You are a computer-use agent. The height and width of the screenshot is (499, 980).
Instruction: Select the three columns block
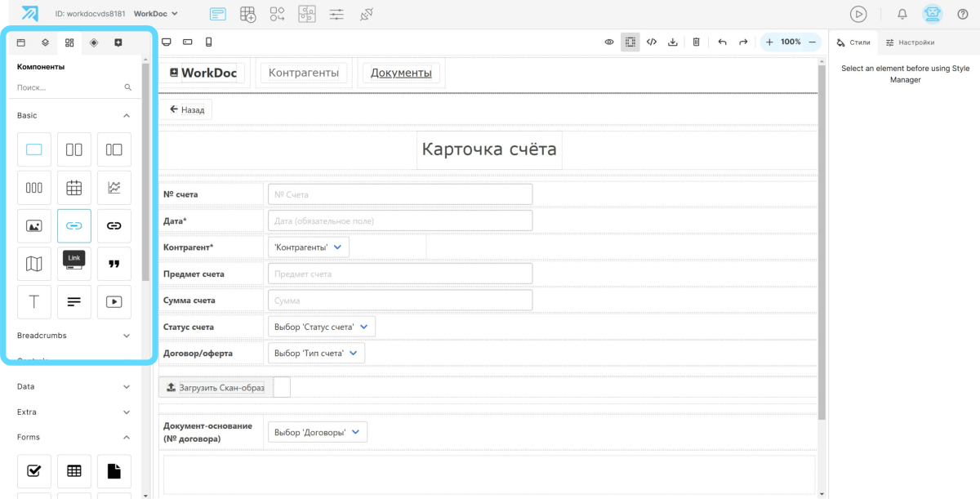(x=34, y=188)
